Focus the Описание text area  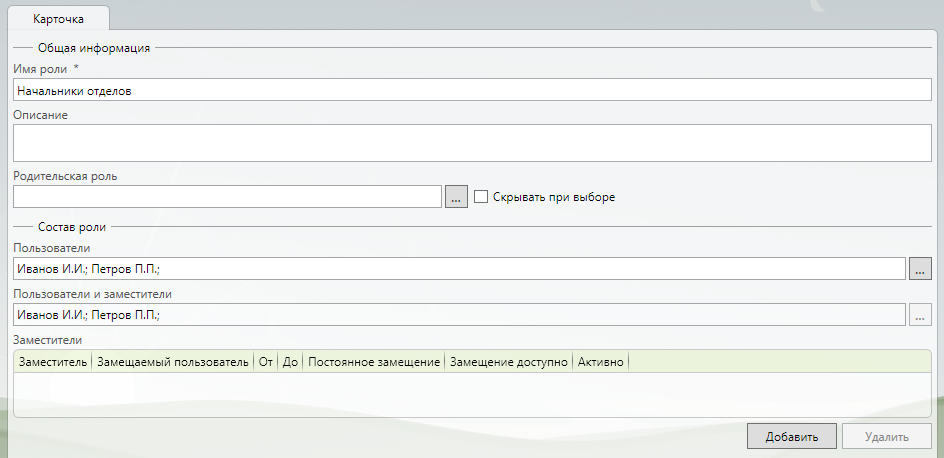point(472,142)
